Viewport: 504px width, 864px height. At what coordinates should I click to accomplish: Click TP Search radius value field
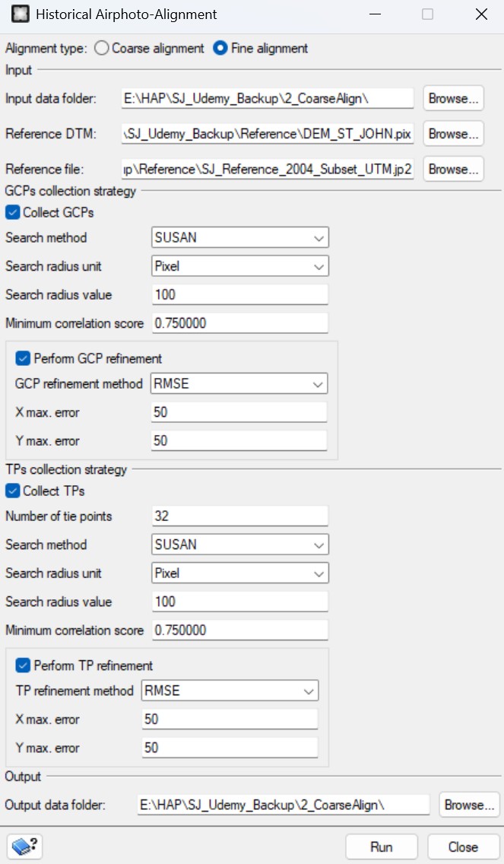240,601
